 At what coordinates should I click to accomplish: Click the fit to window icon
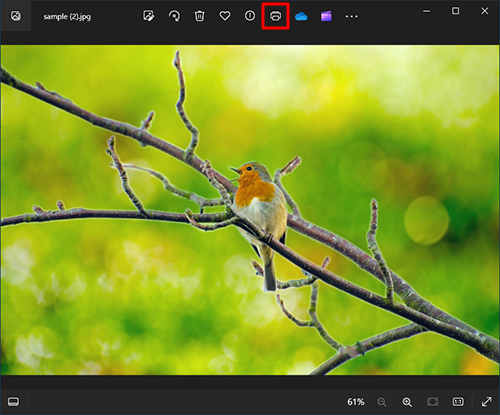click(432, 402)
